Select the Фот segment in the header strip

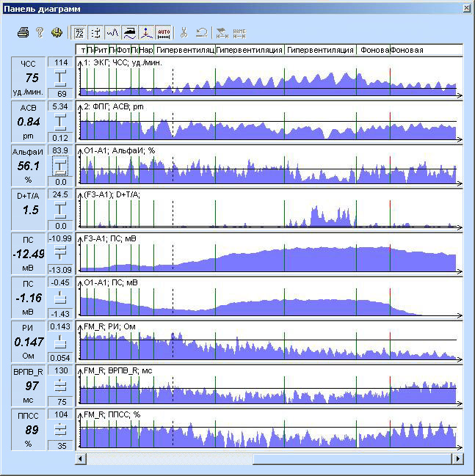(x=123, y=50)
